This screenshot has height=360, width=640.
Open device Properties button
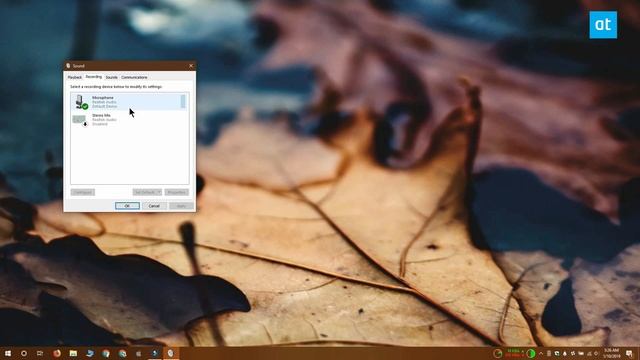pos(177,192)
